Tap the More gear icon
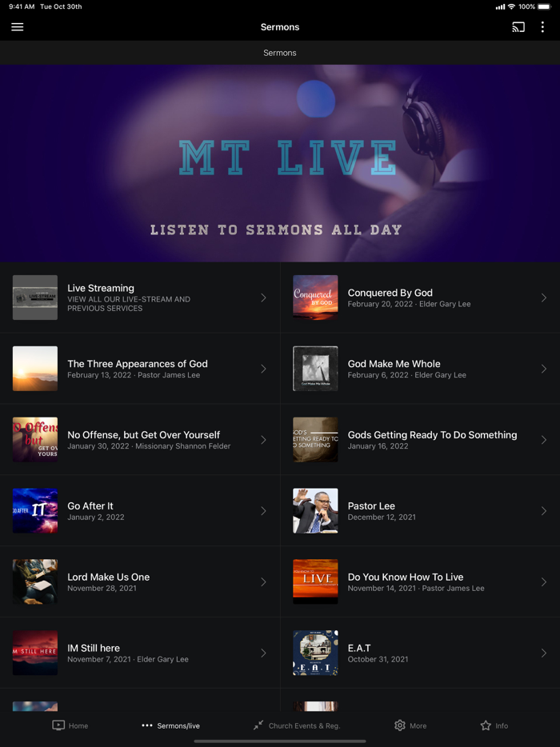The height and width of the screenshot is (747, 560). point(400,725)
